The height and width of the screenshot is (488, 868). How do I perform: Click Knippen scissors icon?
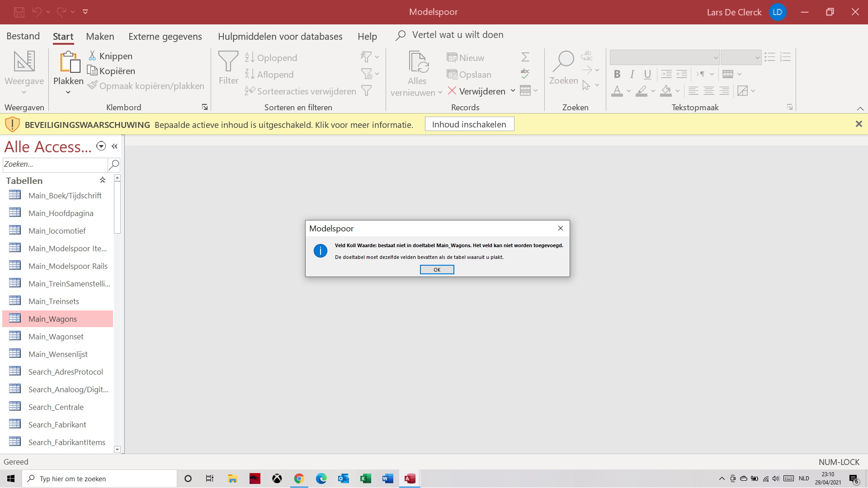(92, 56)
